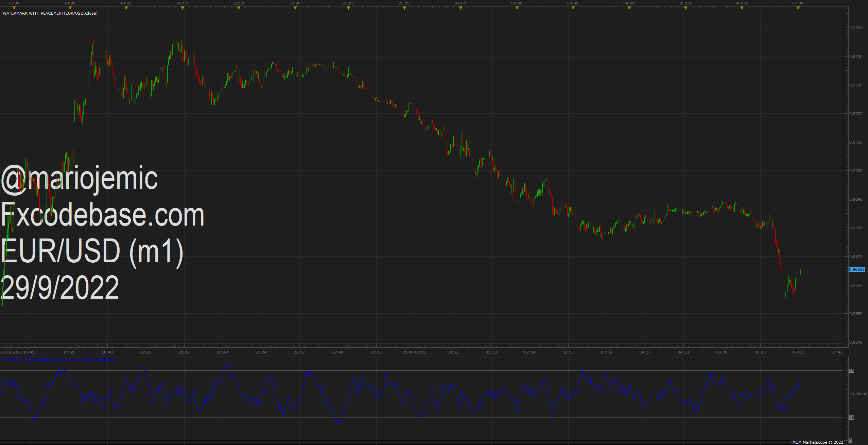Click the 20:02 bottom time label

(x=184, y=352)
